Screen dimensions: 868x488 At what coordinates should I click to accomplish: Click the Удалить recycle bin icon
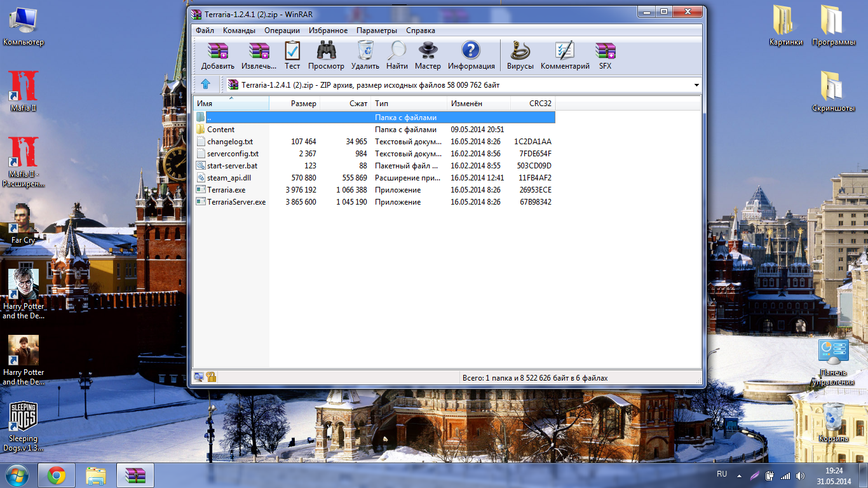[365, 55]
